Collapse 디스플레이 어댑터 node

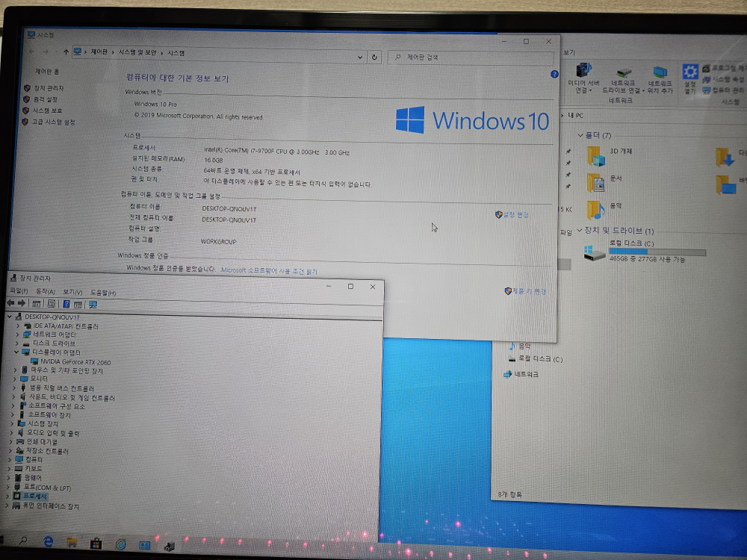pyautogui.click(x=16, y=352)
